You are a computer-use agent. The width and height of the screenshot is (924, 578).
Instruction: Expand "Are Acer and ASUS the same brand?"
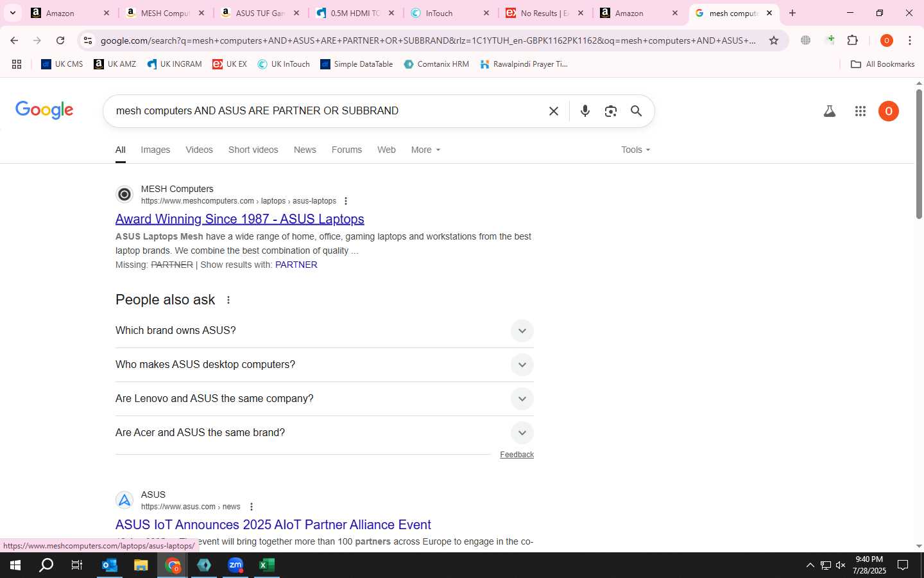325,433
